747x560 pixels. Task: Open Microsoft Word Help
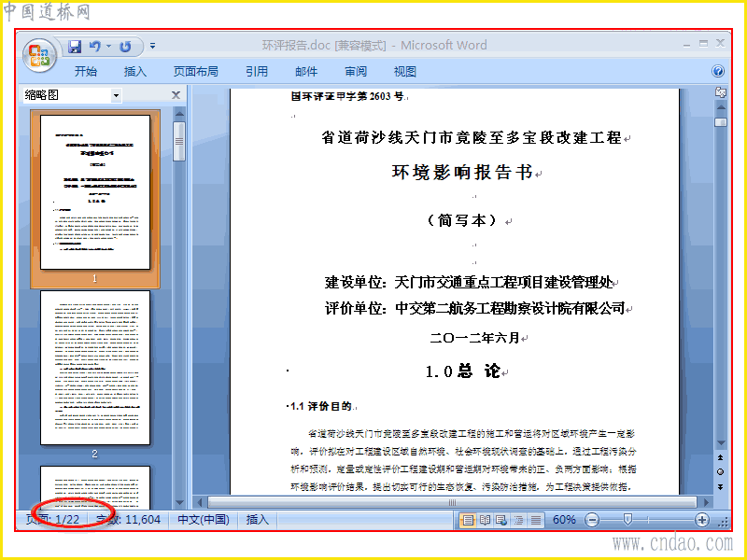718,72
